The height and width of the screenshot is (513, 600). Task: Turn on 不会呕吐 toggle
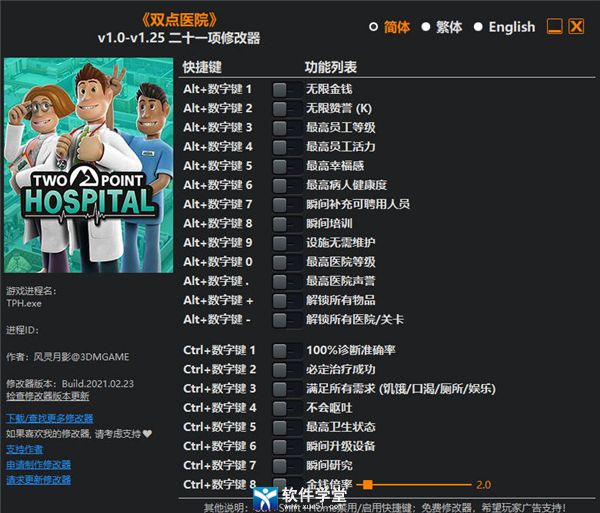[x=287, y=408]
